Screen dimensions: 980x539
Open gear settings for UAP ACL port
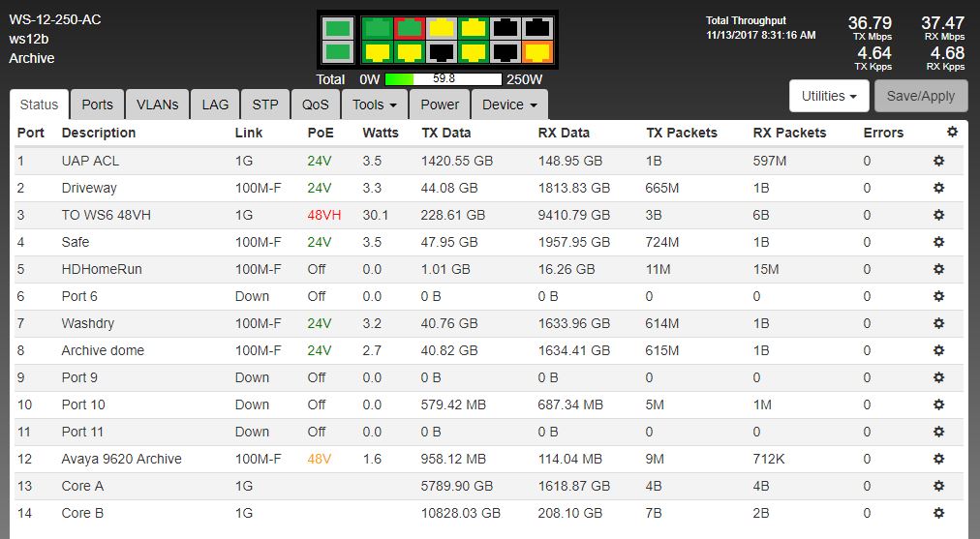(x=938, y=161)
